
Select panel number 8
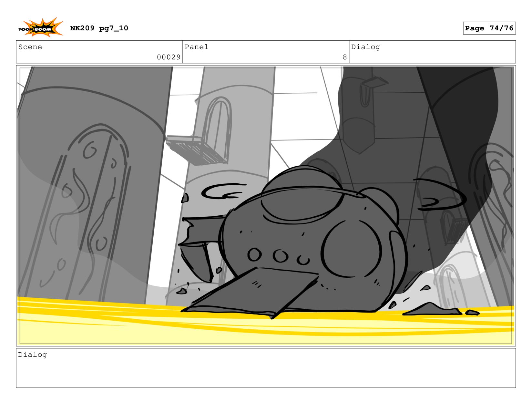pyautogui.click(x=345, y=57)
